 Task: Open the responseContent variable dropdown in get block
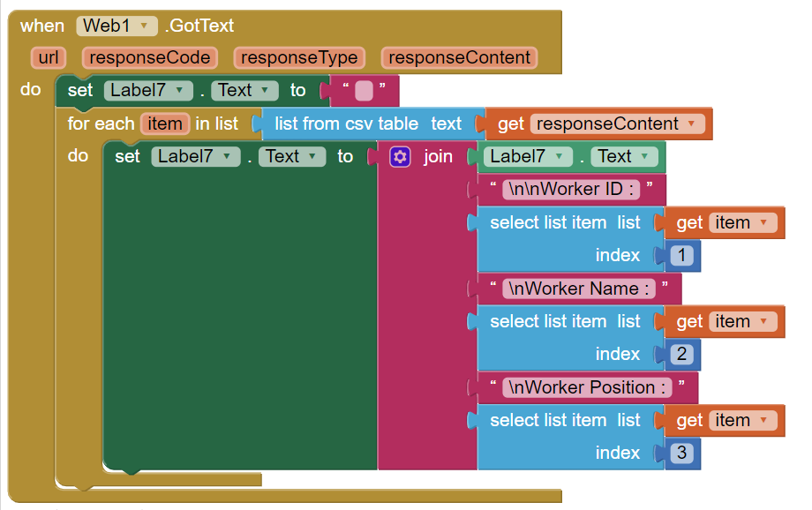[x=690, y=124]
